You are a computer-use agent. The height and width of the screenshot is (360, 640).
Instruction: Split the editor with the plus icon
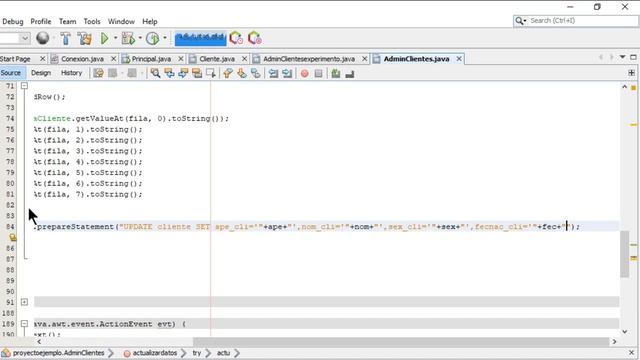[631, 73]
